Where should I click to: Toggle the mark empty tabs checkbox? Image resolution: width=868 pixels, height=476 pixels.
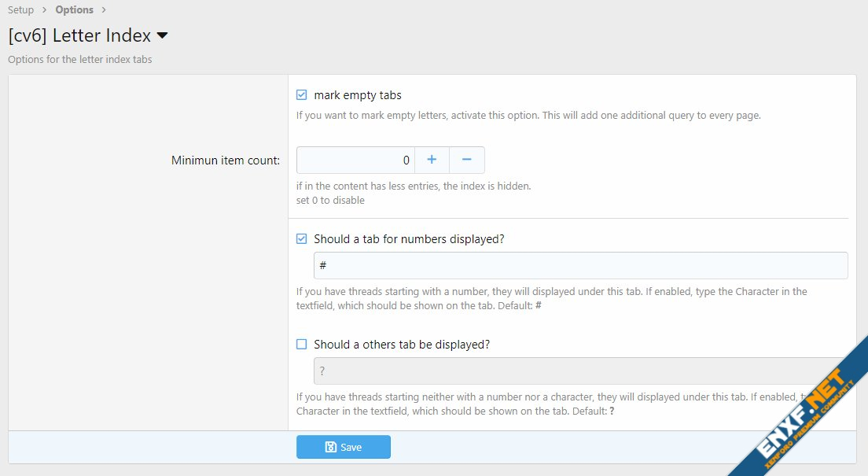click(301, 95)
